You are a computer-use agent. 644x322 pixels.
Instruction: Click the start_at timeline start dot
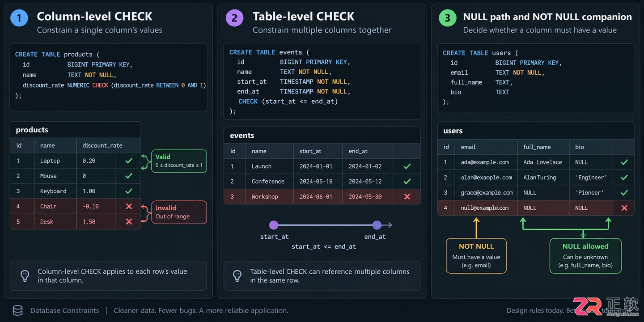tap(274, 225)
